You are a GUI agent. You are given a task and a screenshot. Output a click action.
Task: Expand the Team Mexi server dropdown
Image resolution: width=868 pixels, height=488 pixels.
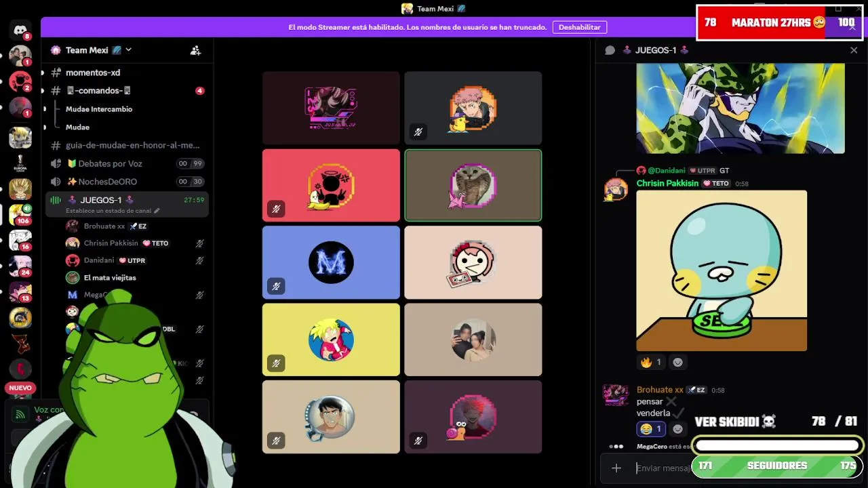(128, 50)
